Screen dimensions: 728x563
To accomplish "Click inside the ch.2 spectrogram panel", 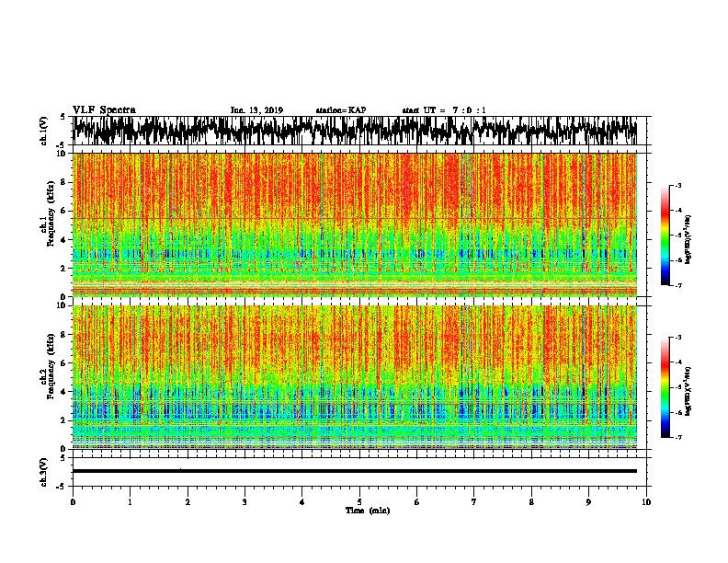I will pos(355,377).
